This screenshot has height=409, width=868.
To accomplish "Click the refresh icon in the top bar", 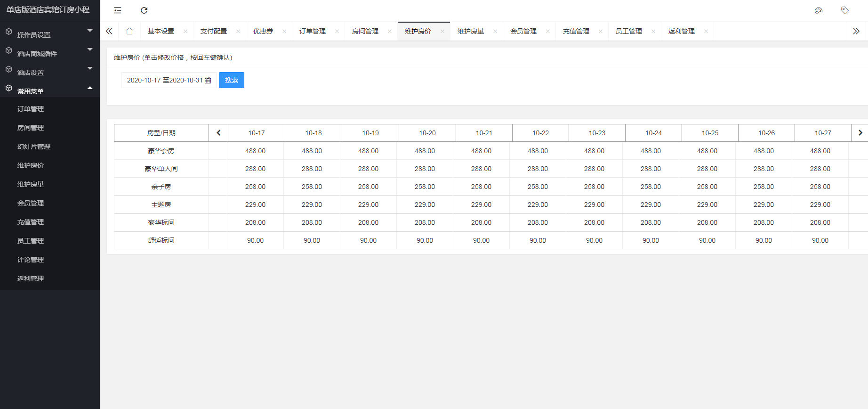I will pos(144,10).
